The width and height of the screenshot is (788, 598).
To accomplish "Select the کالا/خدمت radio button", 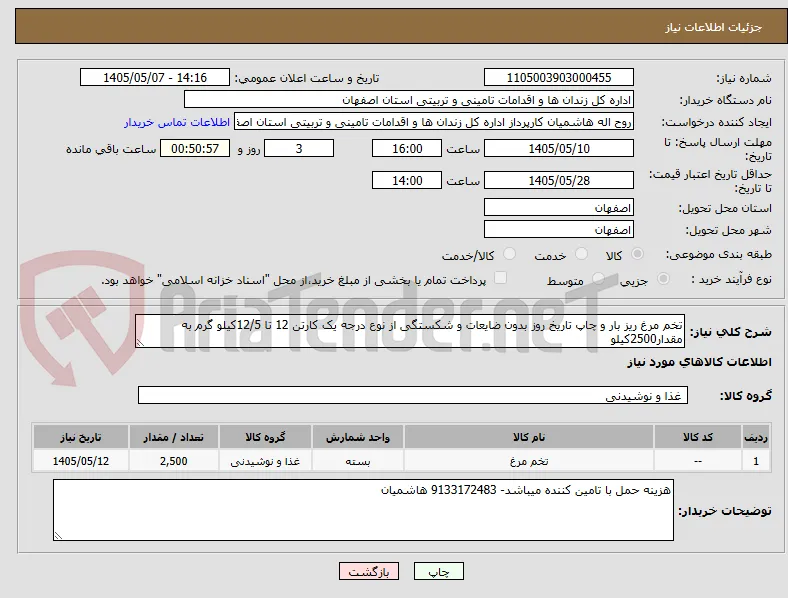I will 510,254.
